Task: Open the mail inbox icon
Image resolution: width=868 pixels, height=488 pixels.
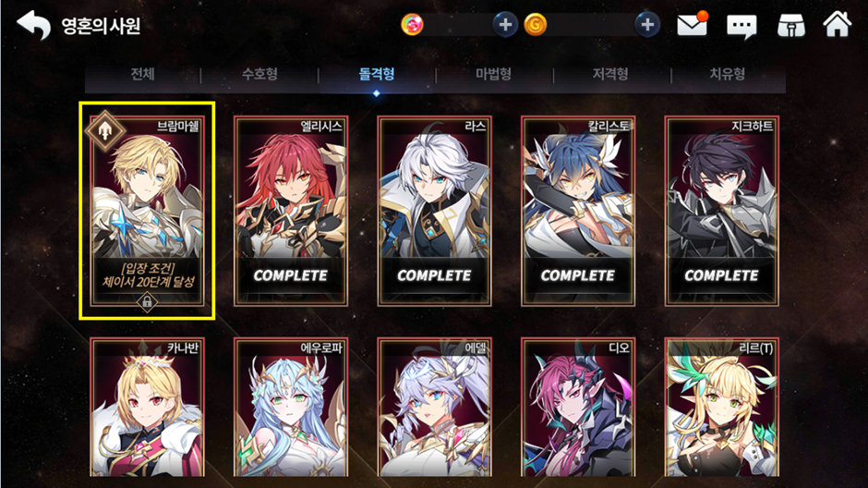Action: (693, 24)
